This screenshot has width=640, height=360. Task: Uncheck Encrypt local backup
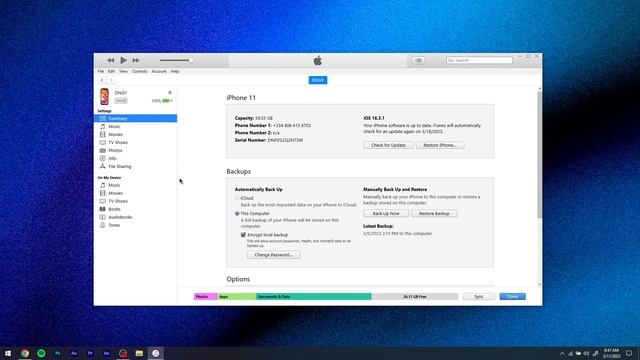pyautogui.click(x=243, y=235)
